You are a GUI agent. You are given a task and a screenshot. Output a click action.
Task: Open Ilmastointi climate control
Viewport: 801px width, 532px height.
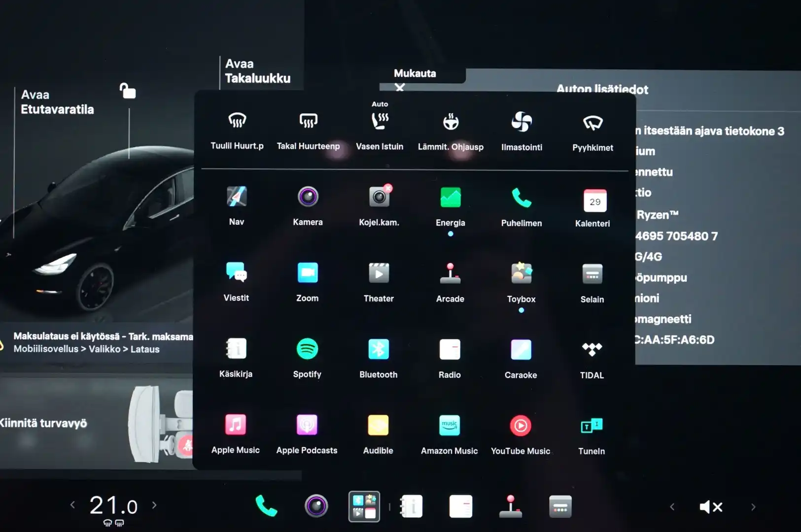522,132
